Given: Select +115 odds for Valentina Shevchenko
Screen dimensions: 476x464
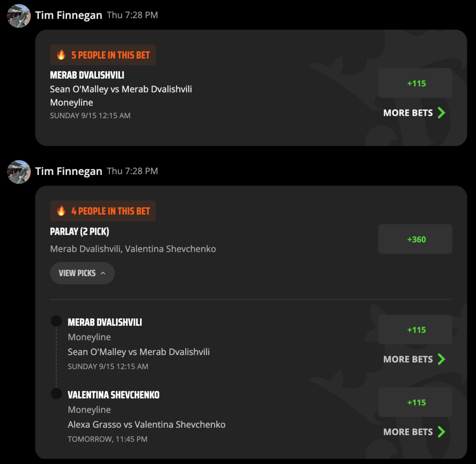Looking at the screenshot, I should tap(415, 403).
